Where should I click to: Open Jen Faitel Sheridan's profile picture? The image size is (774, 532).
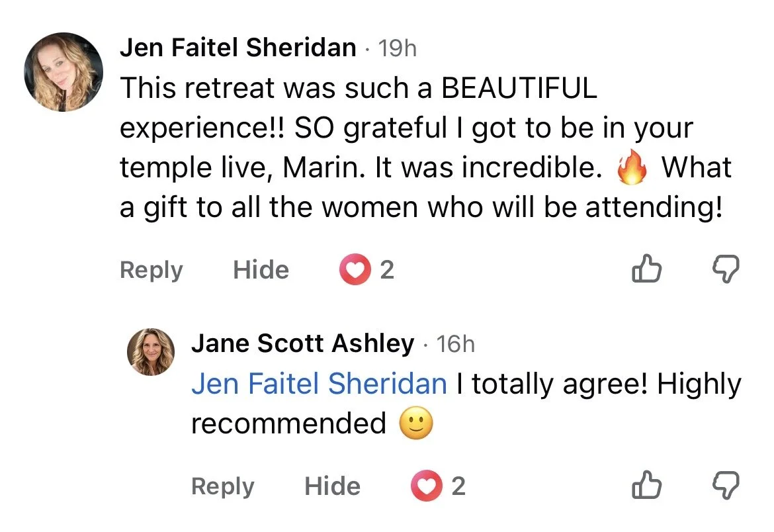[x=64, y=72]
